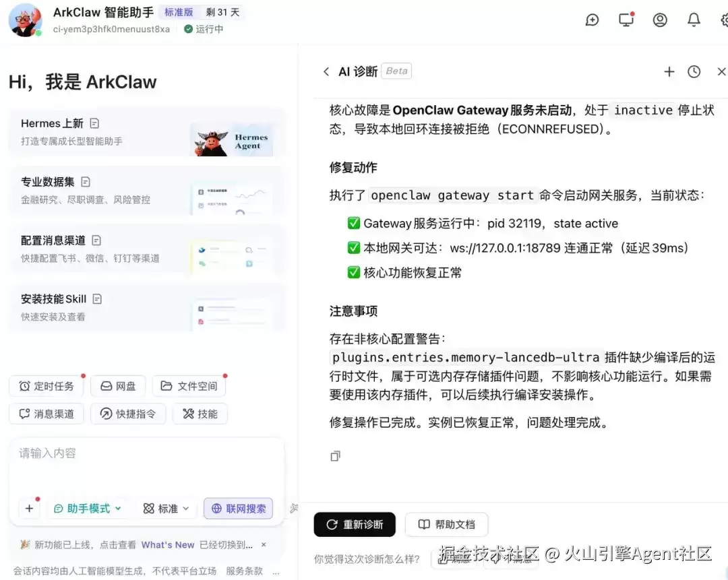Open the user profile icon

coord(660,20)
